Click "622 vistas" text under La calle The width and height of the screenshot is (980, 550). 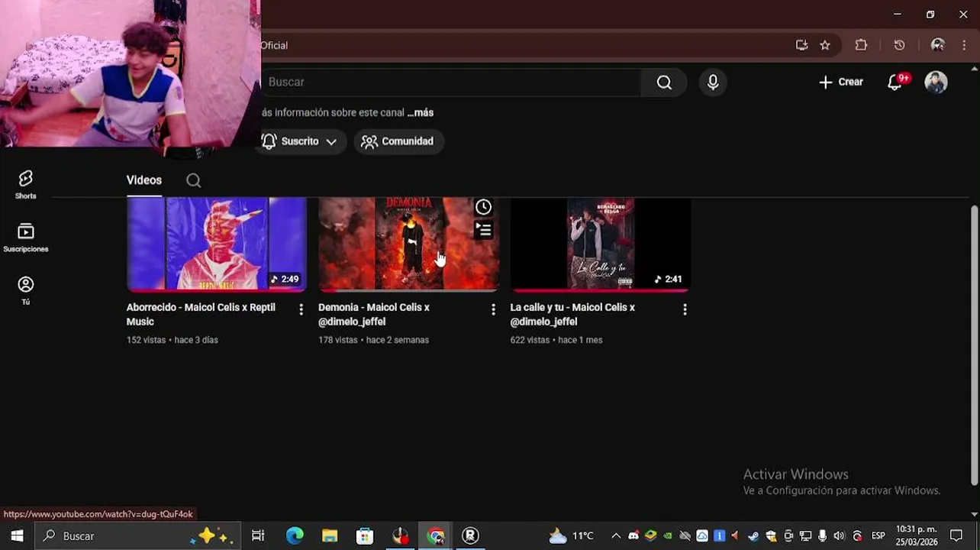(530, 340)
